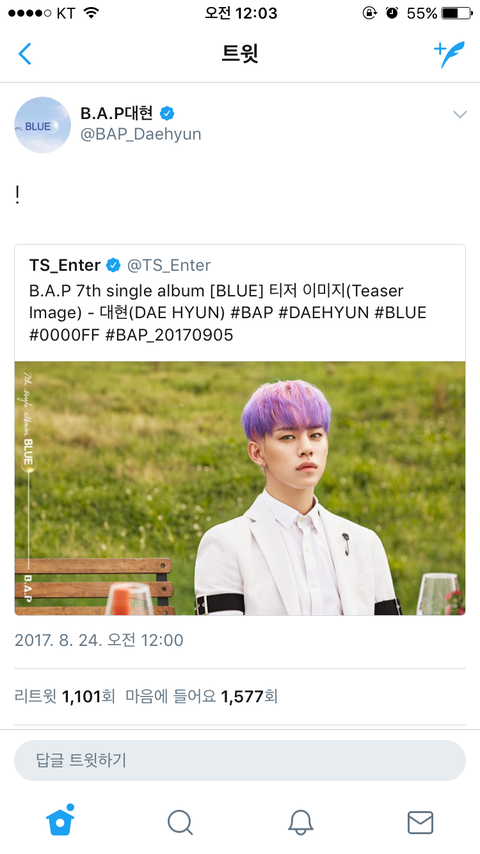Open the Notifications bell tab
This screenshot has height=854, width=480.
(x=300, y=822)
